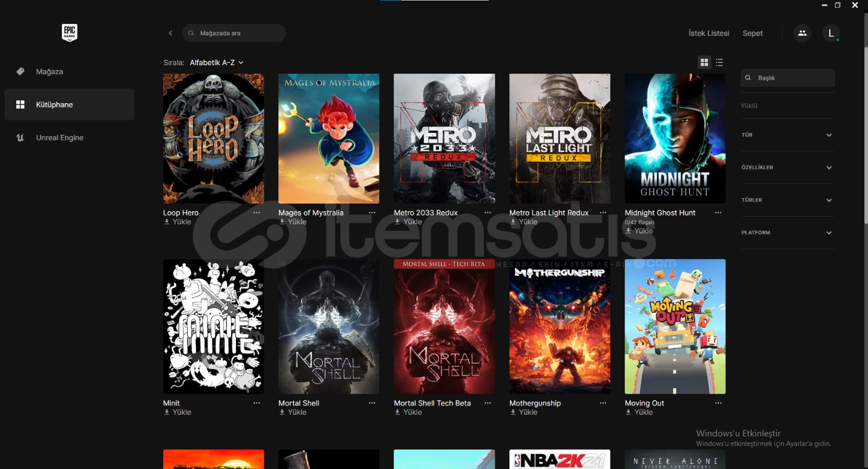Open the Mortal Shell three-dot options menu

click(x=372, y=403)
